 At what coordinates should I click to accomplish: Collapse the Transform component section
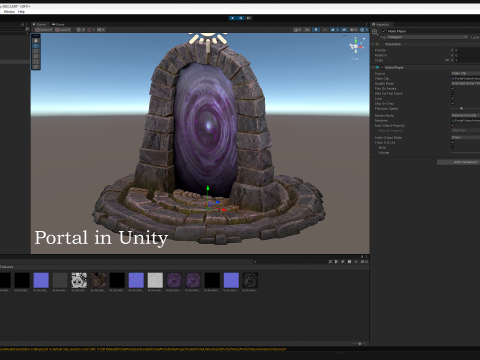[373, 44]
